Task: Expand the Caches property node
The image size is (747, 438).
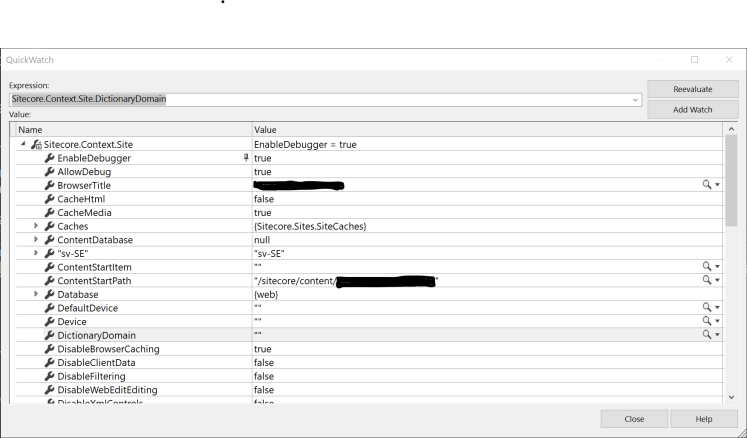Action: 36,226
